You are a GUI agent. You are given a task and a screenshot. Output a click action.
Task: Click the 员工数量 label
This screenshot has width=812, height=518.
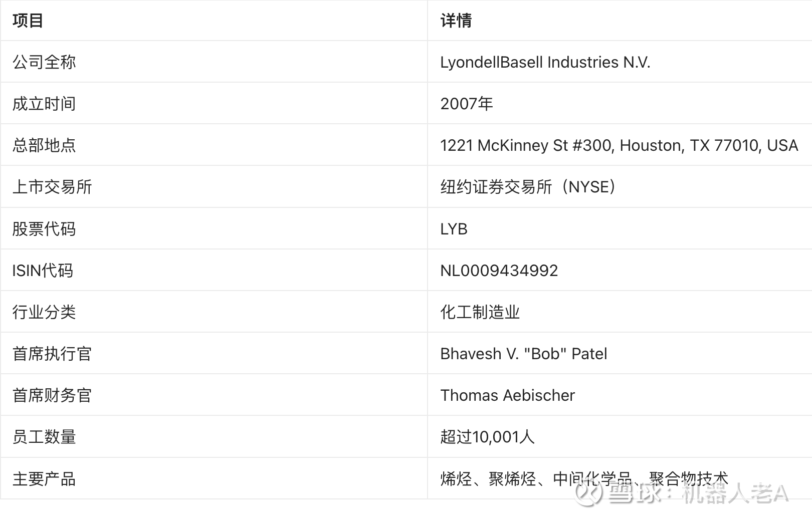coord(44,437)
